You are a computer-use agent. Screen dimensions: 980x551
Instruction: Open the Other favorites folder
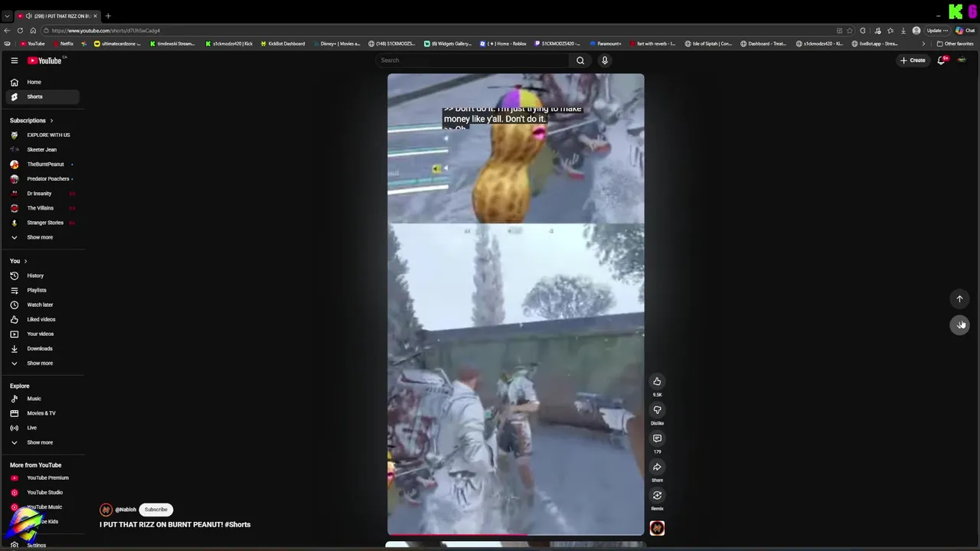tap(955, 44)
